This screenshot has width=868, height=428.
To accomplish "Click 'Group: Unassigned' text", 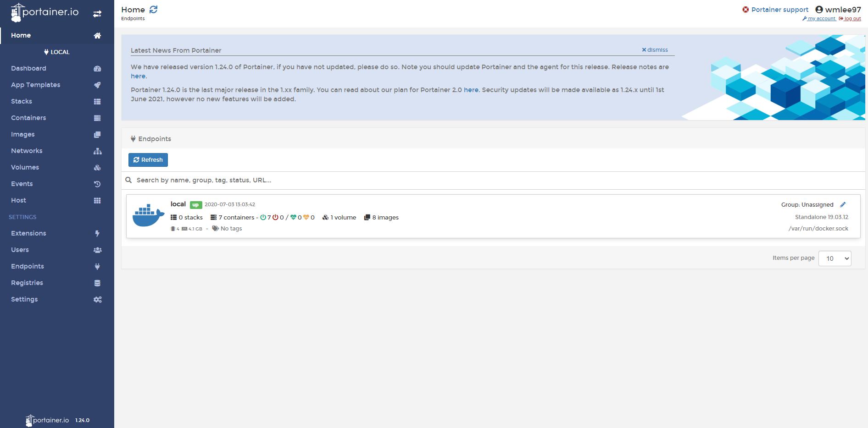I will (807, 205).
